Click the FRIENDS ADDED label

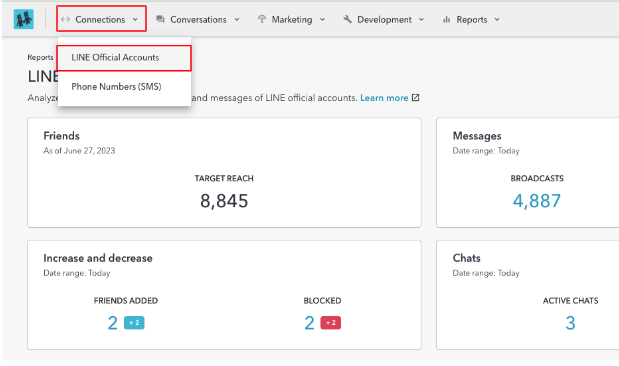126,301
